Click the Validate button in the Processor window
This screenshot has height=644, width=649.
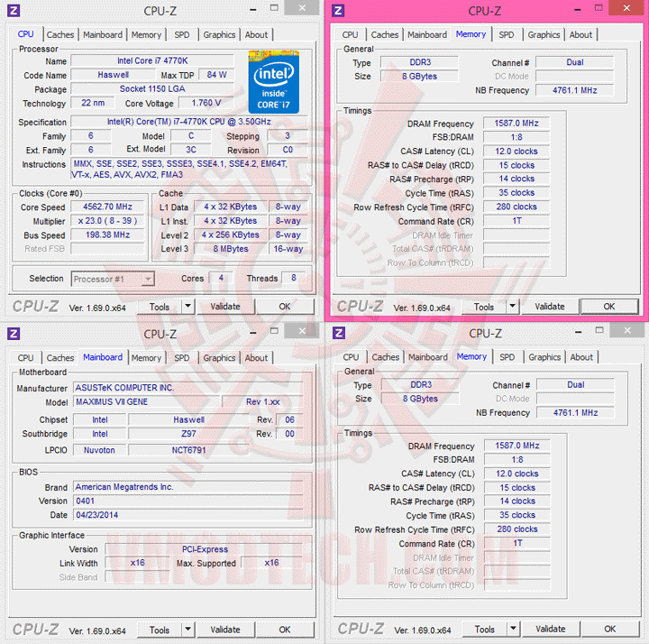(225, 307)
